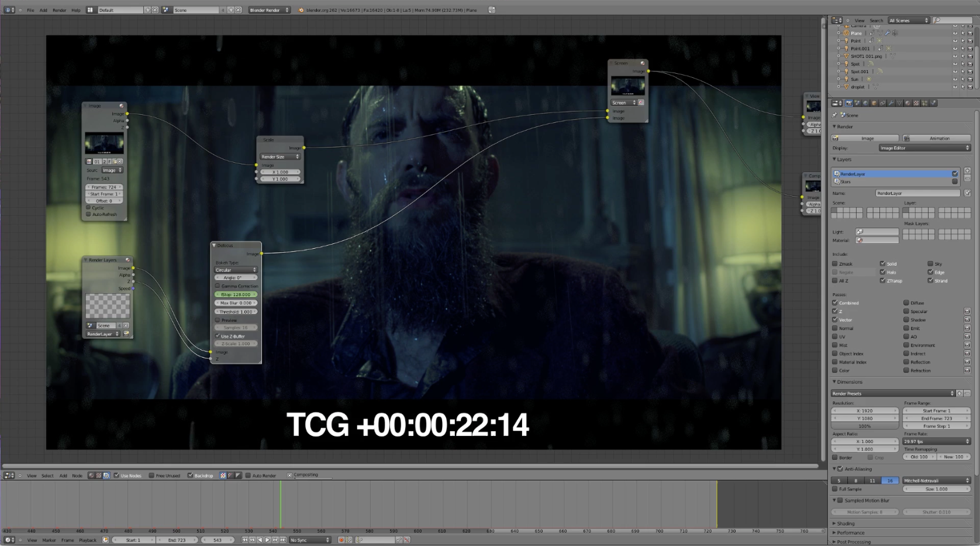Open No Sync dropdown in timeline
Screen dimensions: 980x546
pyautogui.click(x=310, y=540)
